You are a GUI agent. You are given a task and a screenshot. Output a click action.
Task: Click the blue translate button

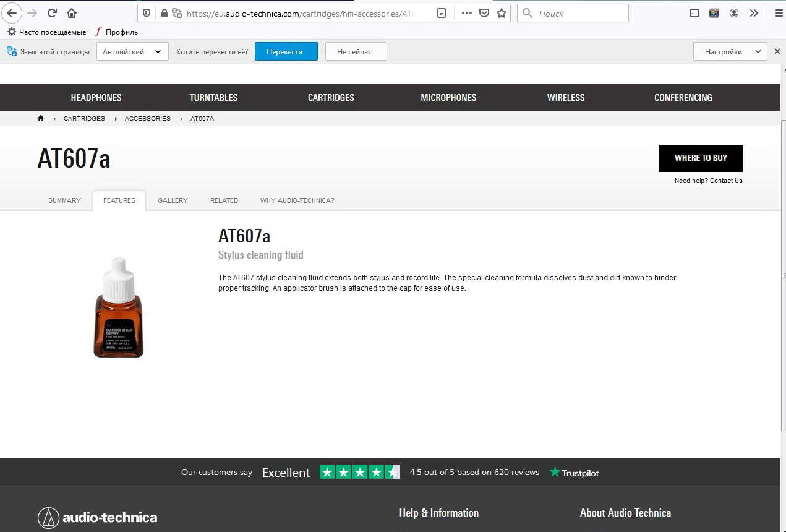point(286,52)
